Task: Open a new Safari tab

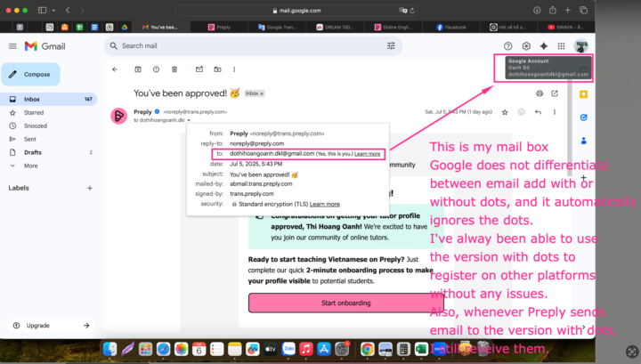Action: pyautogui.click(x=568, y=10)
